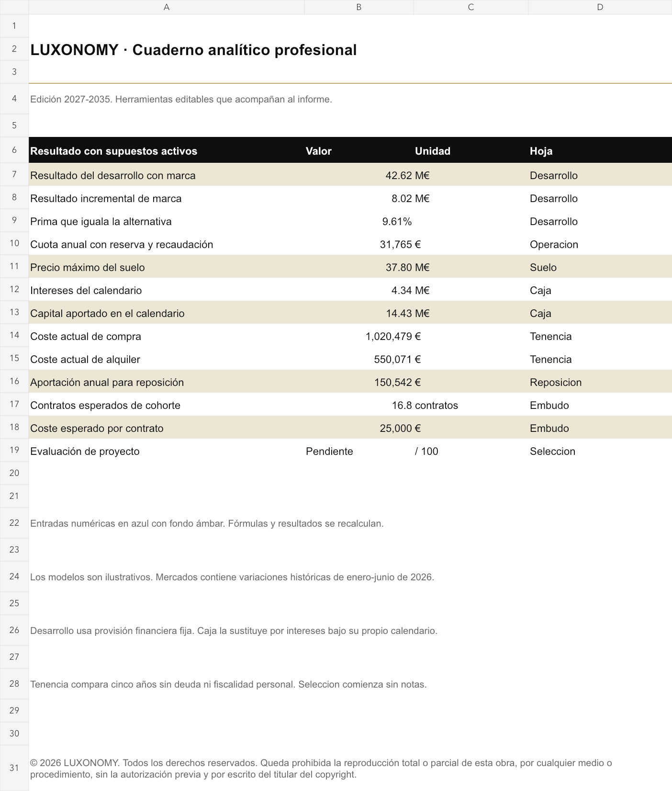Select 'Capital aportado en el calendario' cell
The width and height of the screenshot is (672, 791).
(x=167, y=313)
